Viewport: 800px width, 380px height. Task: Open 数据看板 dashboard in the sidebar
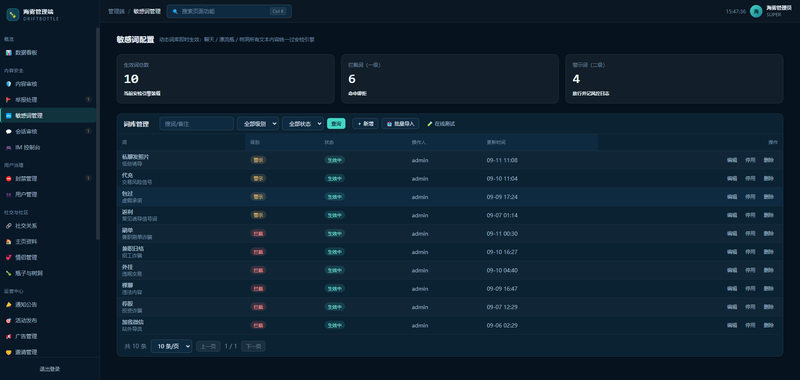coord(47,53)
